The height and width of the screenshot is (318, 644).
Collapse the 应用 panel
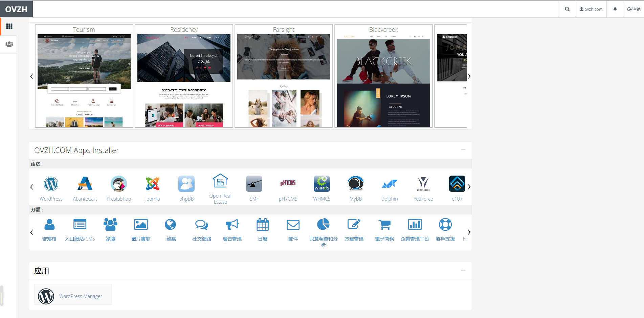(463, 270)
